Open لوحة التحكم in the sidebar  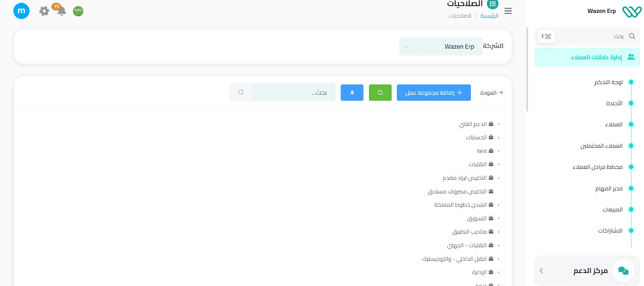[x=608, y=82]
